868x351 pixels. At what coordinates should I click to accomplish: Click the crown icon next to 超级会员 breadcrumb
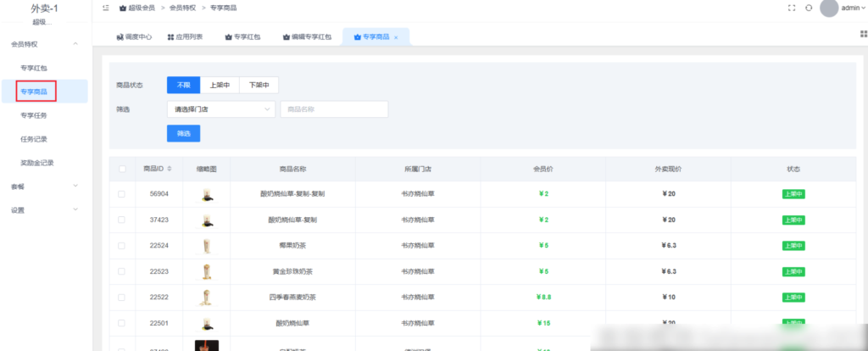point(122,8)
